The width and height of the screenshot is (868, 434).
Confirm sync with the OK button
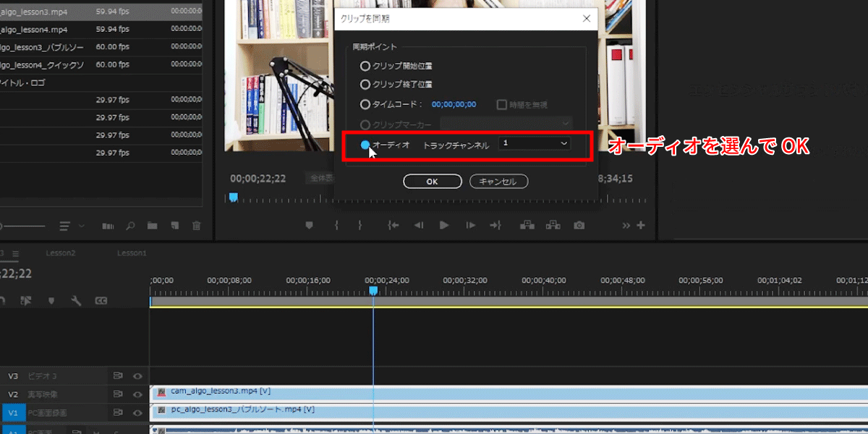click(x=432, y=182)
